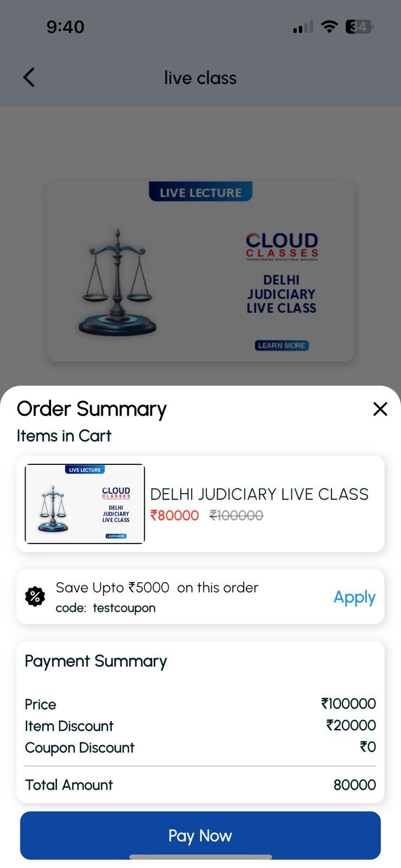Tap the ₹80000 discounted price
This screenshot has width=401, height=868.
[175, 515]
